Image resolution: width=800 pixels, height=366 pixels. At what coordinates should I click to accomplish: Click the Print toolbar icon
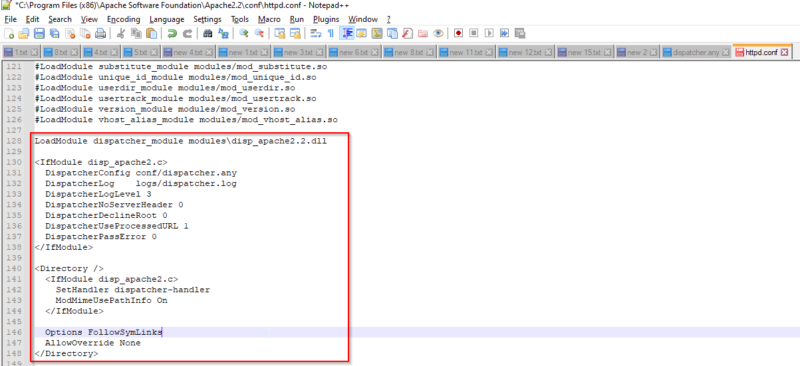101,33
